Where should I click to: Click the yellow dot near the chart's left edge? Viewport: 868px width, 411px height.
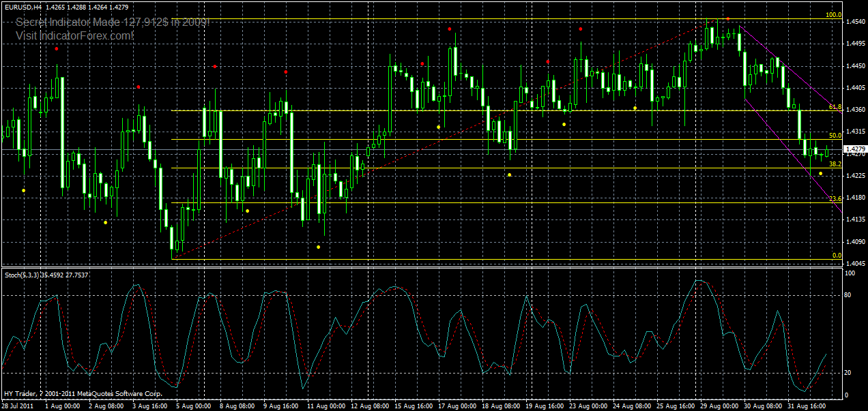tap(23, 189)
